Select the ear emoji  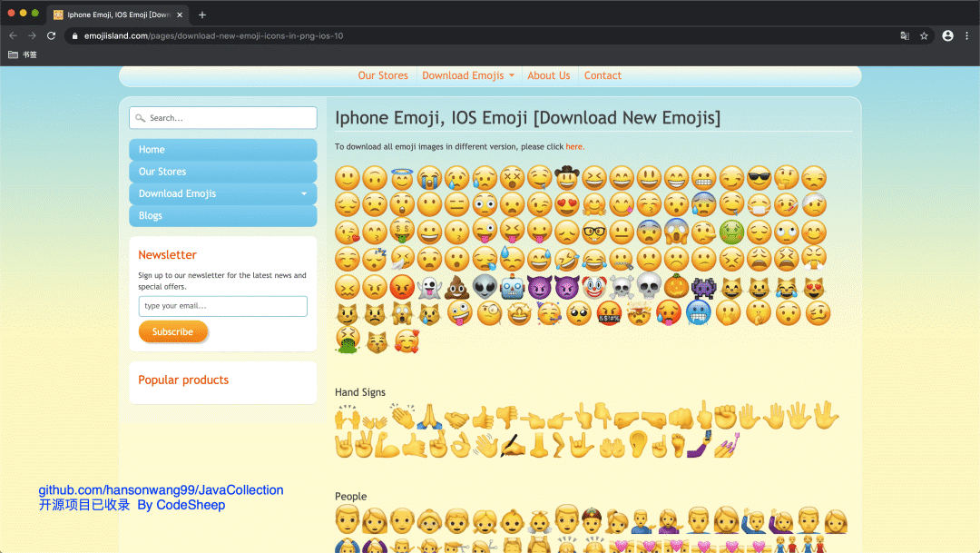tap(638, 446)
